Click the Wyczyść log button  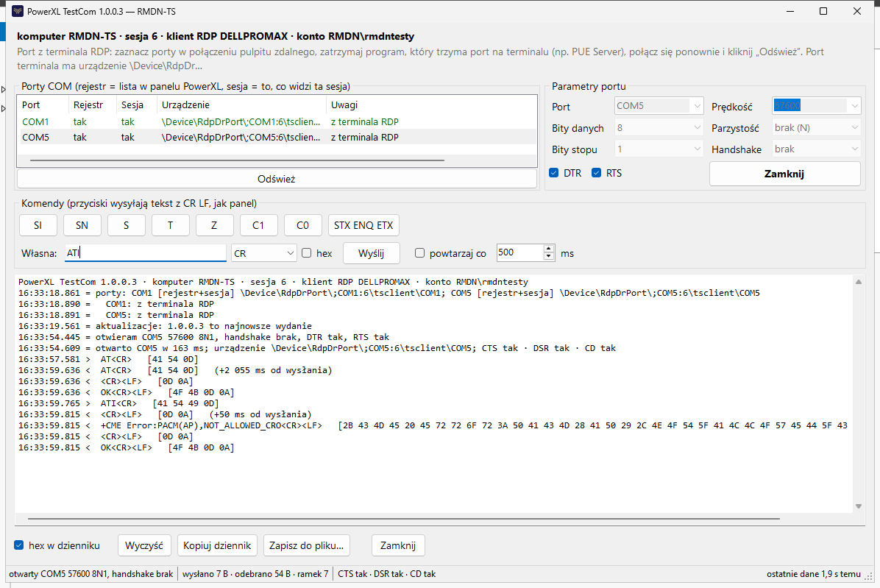click(144, 545)
